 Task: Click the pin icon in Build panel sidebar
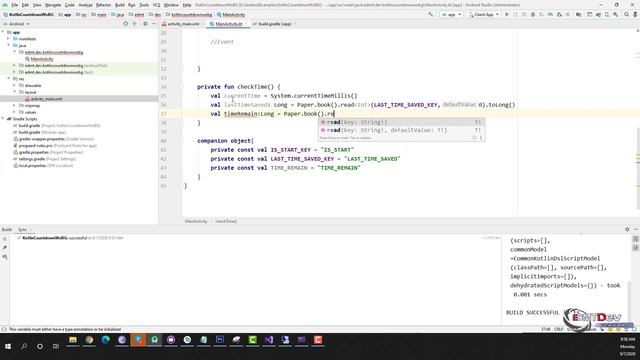point(5,248)
